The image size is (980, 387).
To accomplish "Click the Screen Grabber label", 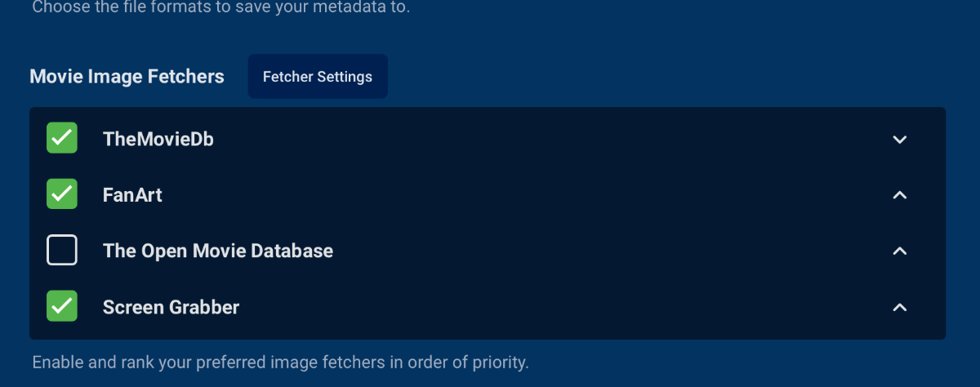I will point(171,307).
